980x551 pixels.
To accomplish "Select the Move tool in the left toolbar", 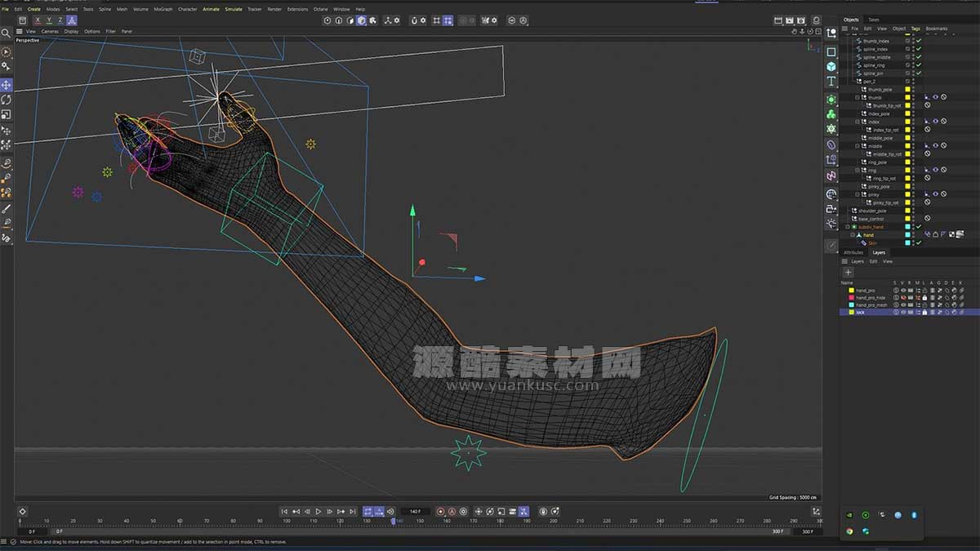I will pyautogui.click(x=7, y=84).
